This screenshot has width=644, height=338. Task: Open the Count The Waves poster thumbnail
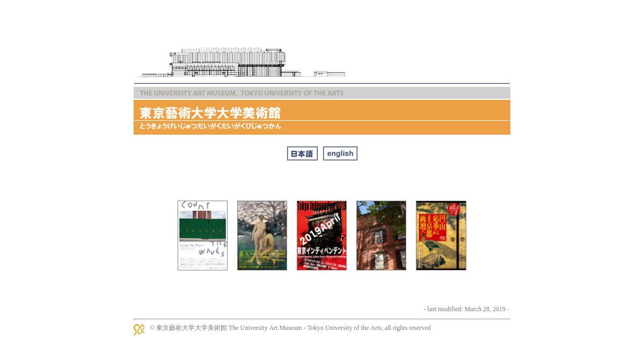tap(202, 236)
